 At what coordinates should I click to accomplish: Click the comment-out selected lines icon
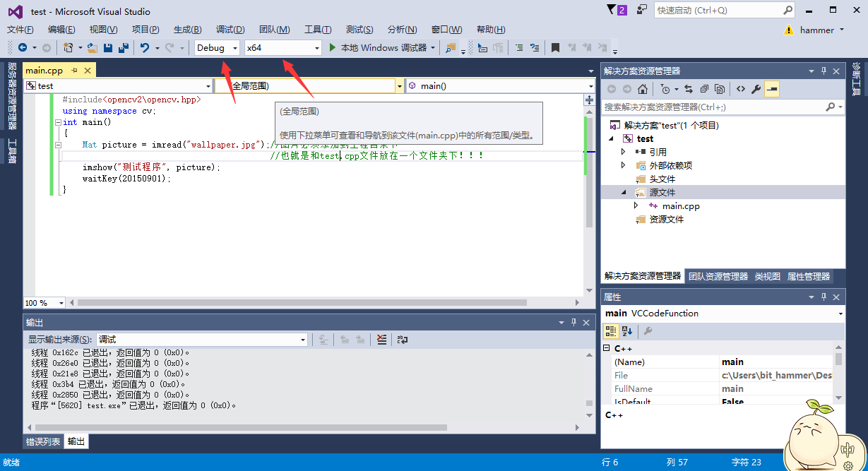(519, 48)
